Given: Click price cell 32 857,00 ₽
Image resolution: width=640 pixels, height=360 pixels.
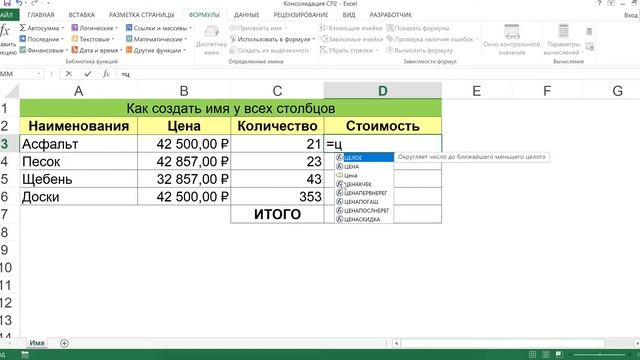Looking at the screenshot, I should click(184, 179).
